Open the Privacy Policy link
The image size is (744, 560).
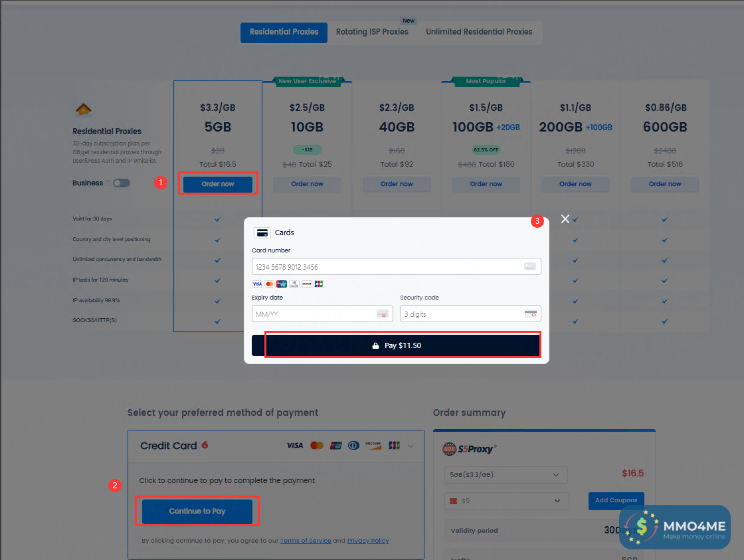tap(368, 541)
